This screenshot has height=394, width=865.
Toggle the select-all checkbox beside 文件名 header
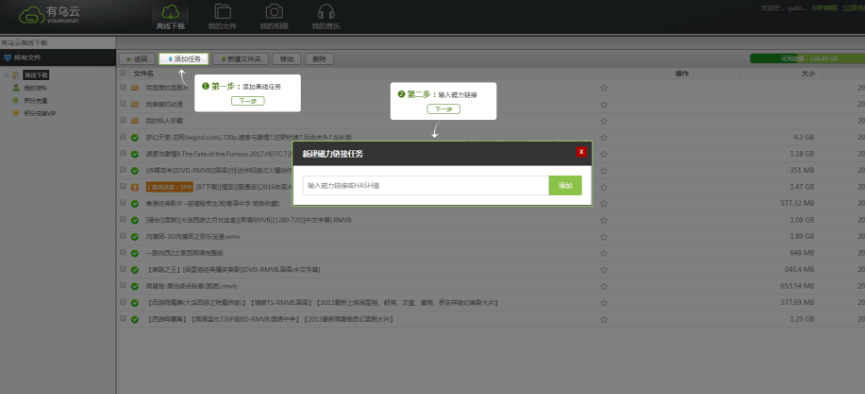click(x=122, y=72)
